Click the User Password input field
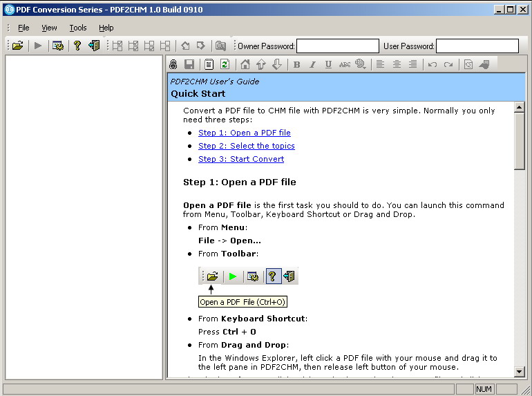The width and height of the screenshot is (532, 396). (x=477, y=46)
